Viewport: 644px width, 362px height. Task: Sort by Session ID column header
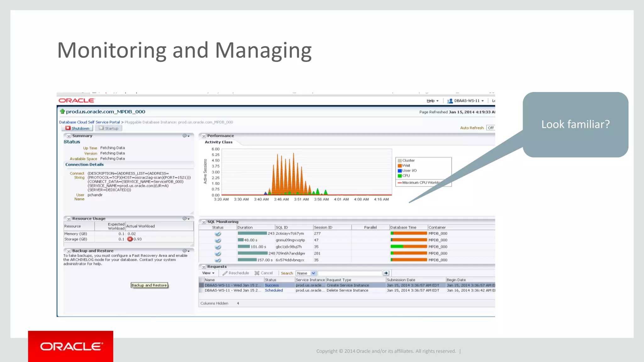point(332,227)
